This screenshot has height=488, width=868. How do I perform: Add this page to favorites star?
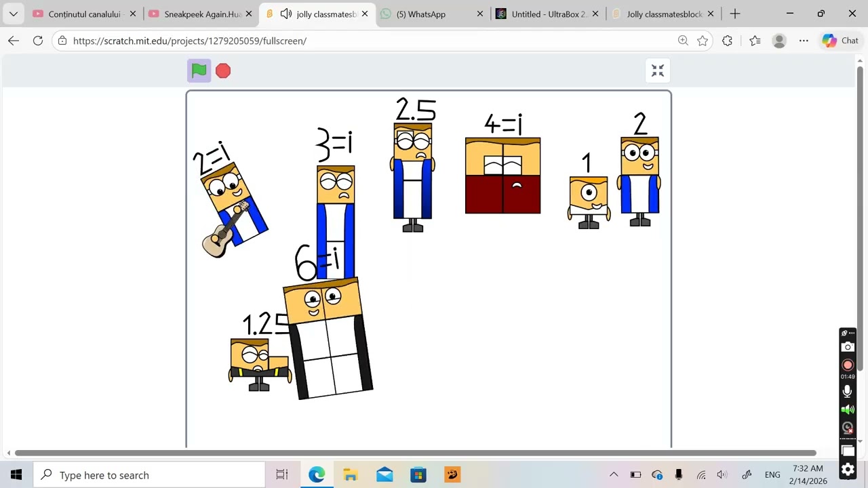703,41
